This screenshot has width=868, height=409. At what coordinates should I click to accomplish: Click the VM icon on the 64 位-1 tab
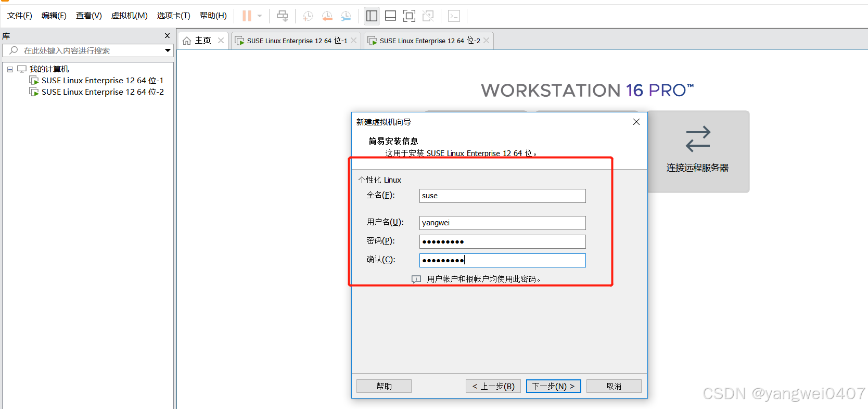pyautogui.click(x=239, y=41)
